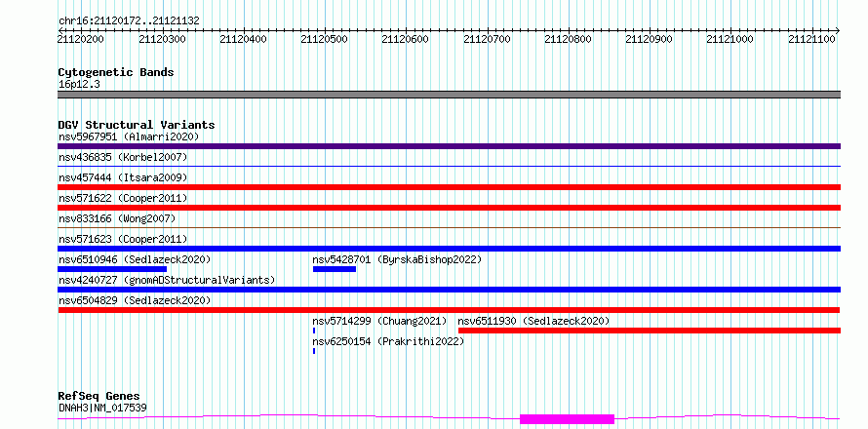Click ruler position 21120500
The image size is (868, 429).
[325, 39]
